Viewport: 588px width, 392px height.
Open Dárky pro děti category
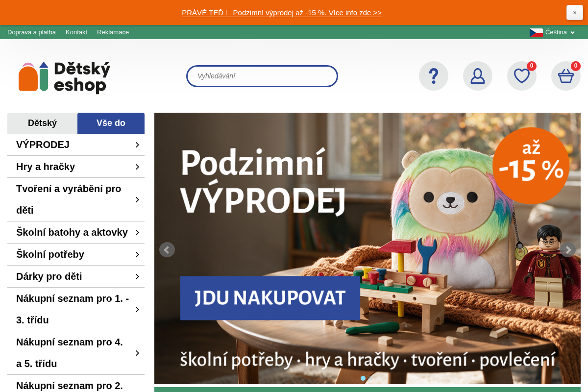(49, 276)
